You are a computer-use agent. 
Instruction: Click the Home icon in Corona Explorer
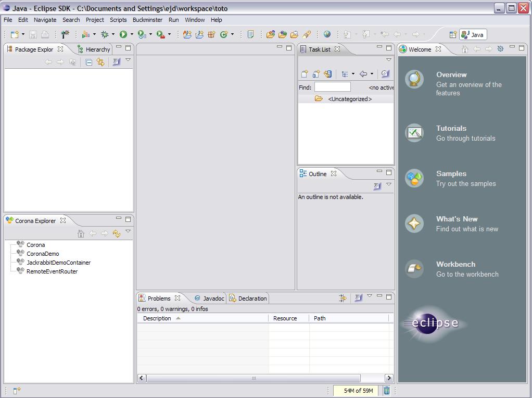pyautogui.click(x=81, y=233)
